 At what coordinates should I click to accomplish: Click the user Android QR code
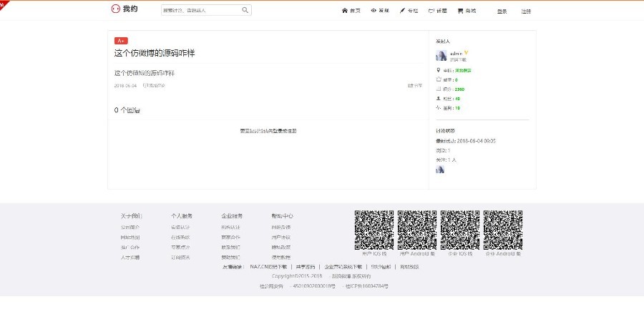pyautogui.click(x=417, y=229)
